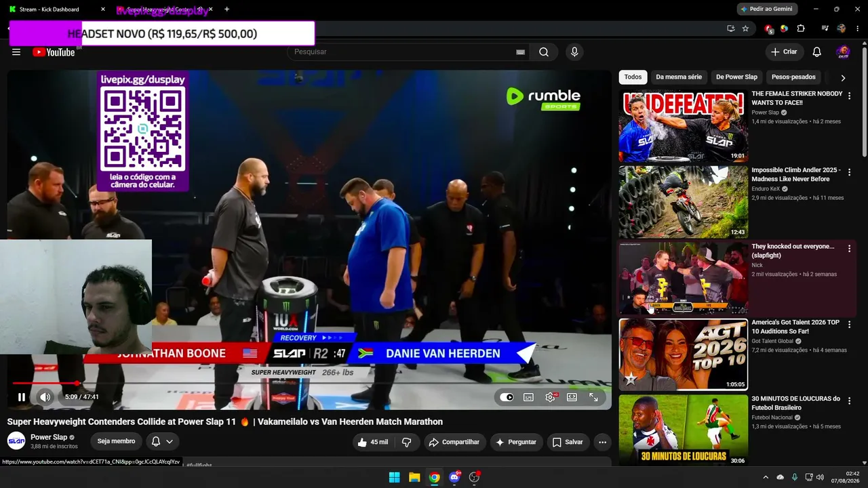Open options for Impossible Climb Andler video
Image resolution: width=868 pixels, height=488 pixels.
[849, 173]
